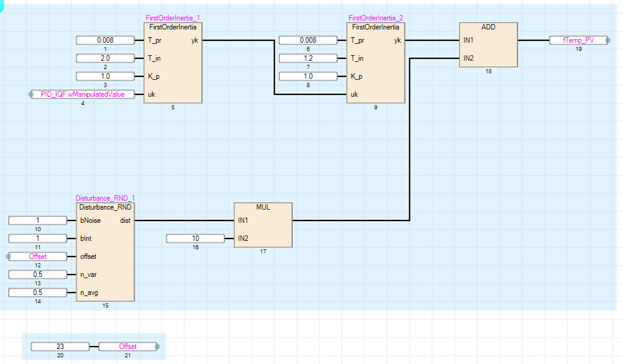Click the 10 input feeding MUL IN2
Screen dimensions: 622x364
point(195,238)
